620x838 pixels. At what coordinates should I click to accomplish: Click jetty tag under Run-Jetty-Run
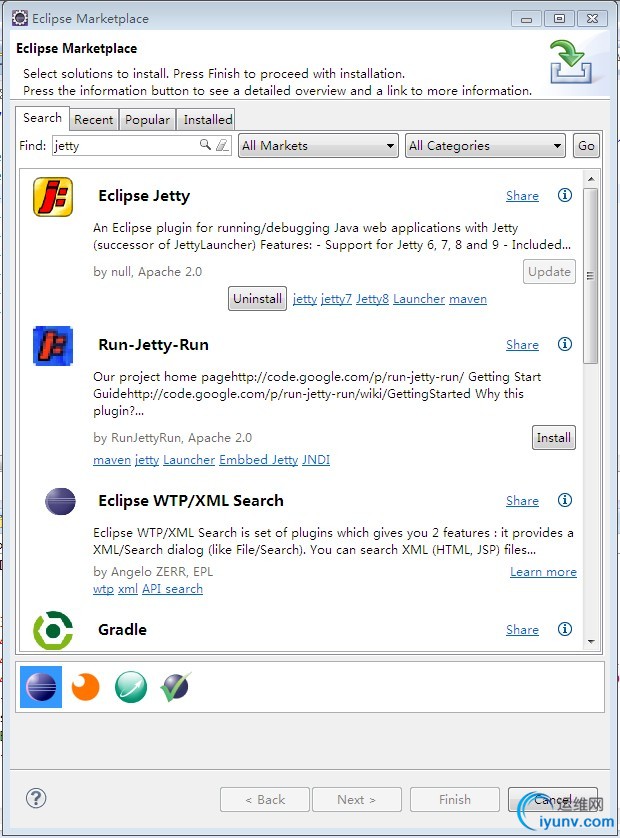(147, 460)
